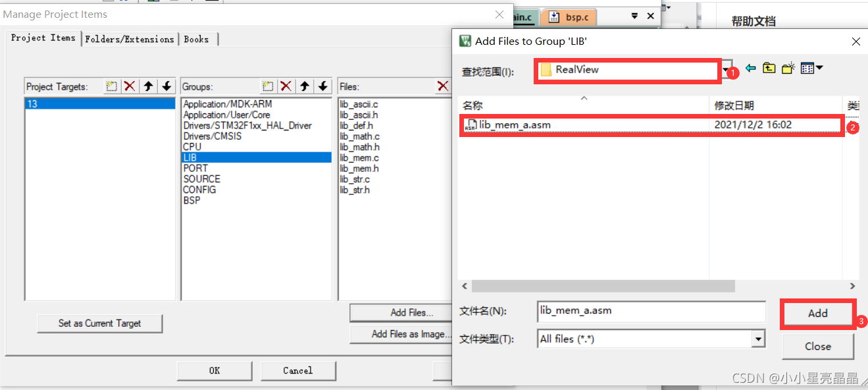Click Add button in file dialog
The height and width of the screenshot is (390, 868).
(817, 314)
